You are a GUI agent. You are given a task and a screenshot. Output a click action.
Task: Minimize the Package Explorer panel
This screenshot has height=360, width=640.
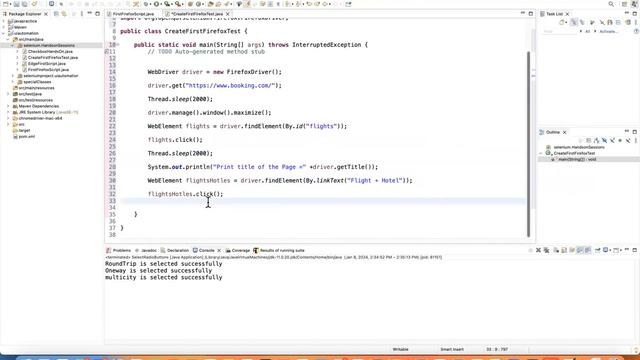point(89,13)
